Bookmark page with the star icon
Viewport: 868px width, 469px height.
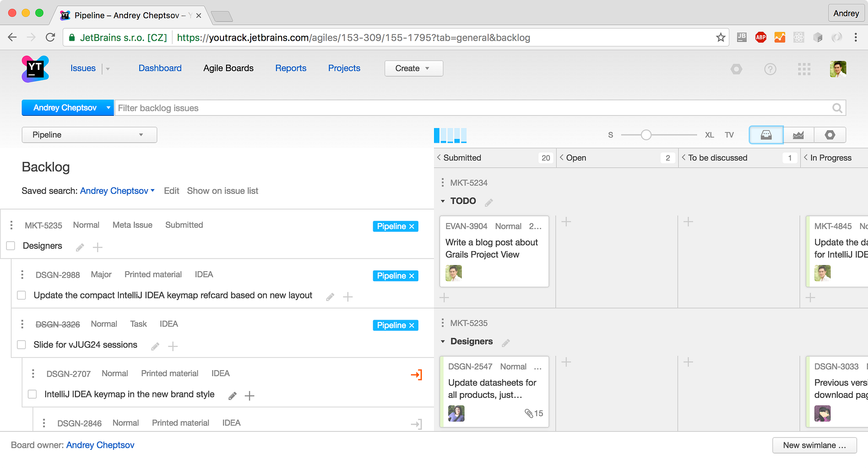click(x=720, y=38)
